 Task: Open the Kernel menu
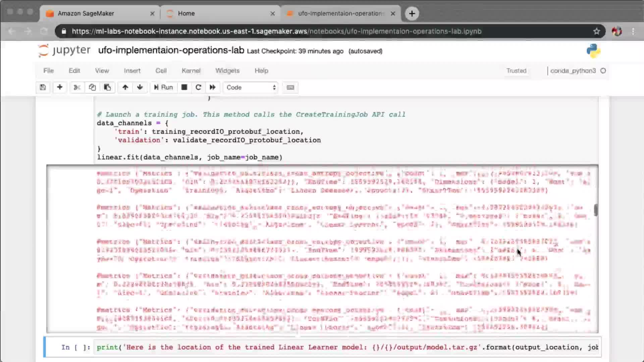pyautogui.click(x=191, y=71)
